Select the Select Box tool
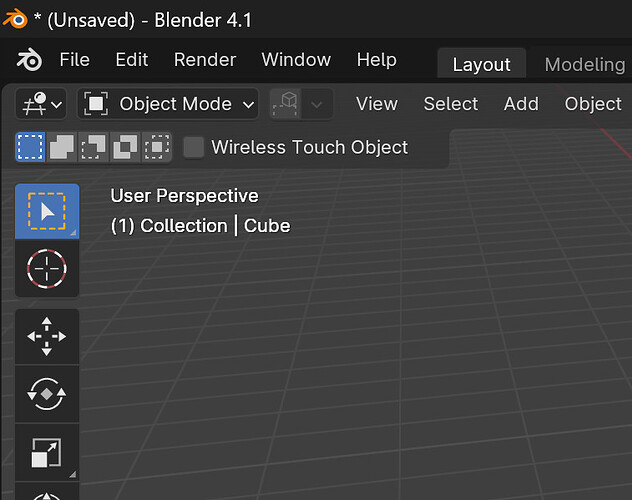Screen dimensions: 632x500 47,212
